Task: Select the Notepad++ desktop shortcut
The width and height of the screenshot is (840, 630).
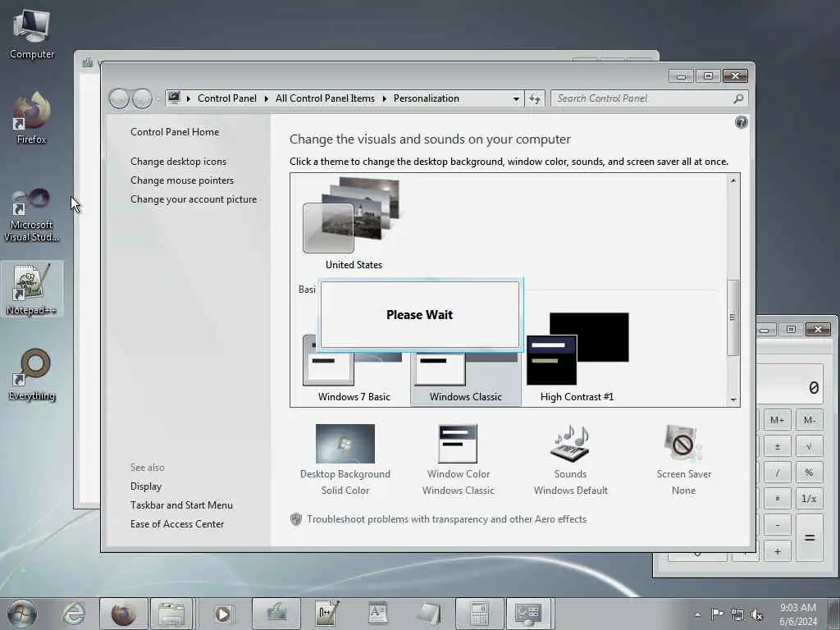Action: [32, 290]
